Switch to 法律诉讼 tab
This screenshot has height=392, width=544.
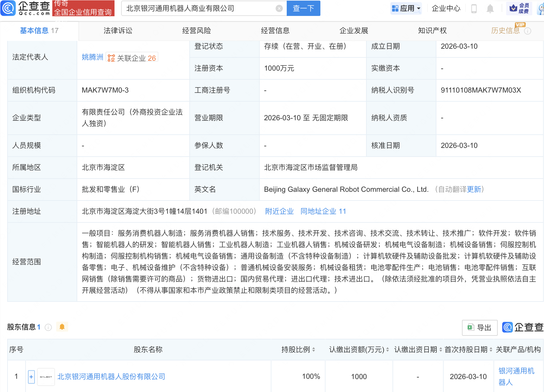point(118,31)
